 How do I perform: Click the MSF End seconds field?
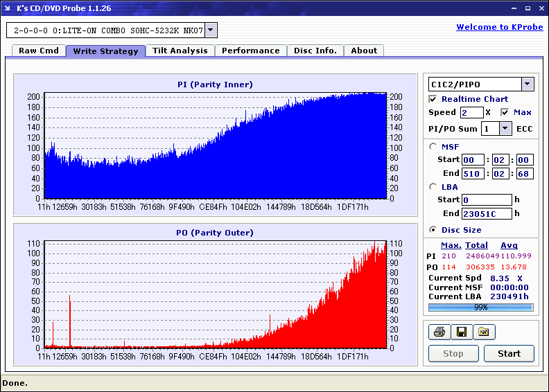coord(500,173)
